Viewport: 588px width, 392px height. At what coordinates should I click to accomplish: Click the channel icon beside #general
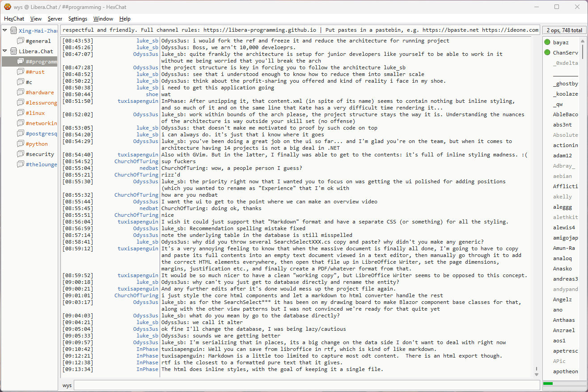coord(21,41)
